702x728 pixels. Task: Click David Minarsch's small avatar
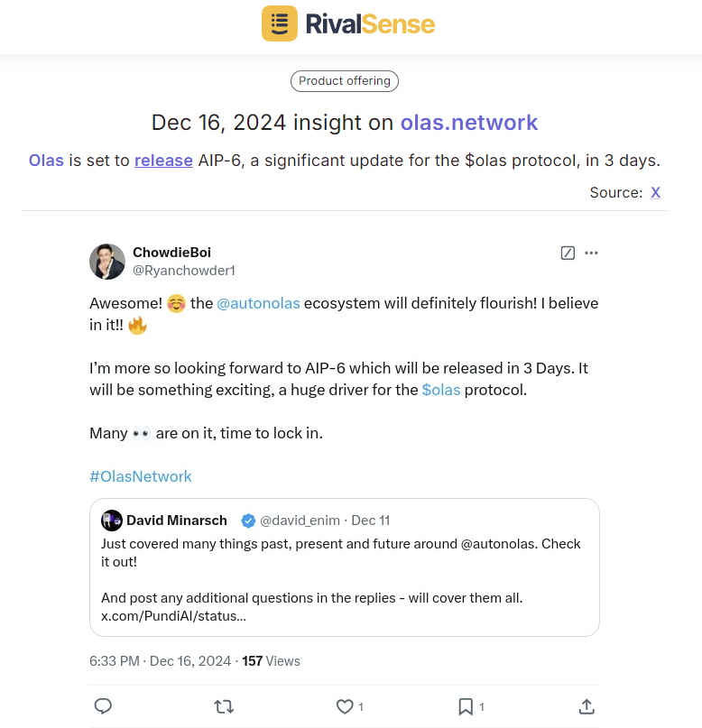point(112,521)
